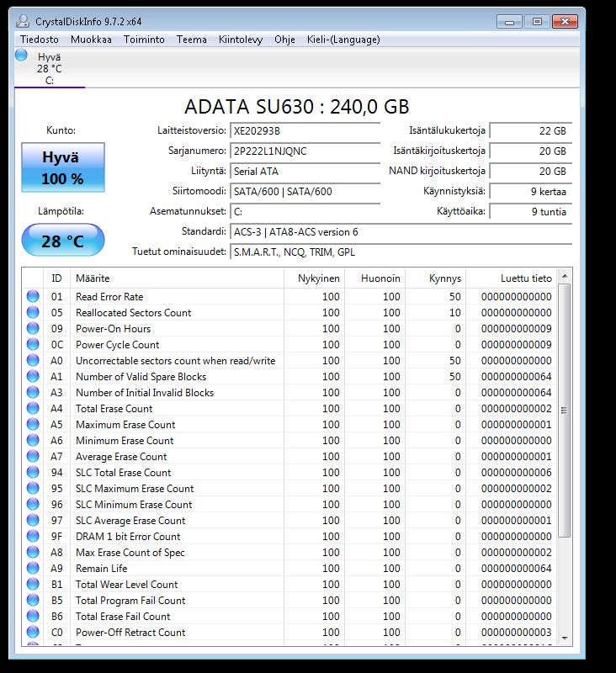The height and width of the screenshot is (673, 616).
Task: Select the C: drive tab
Action: click(x=50, y=69)
